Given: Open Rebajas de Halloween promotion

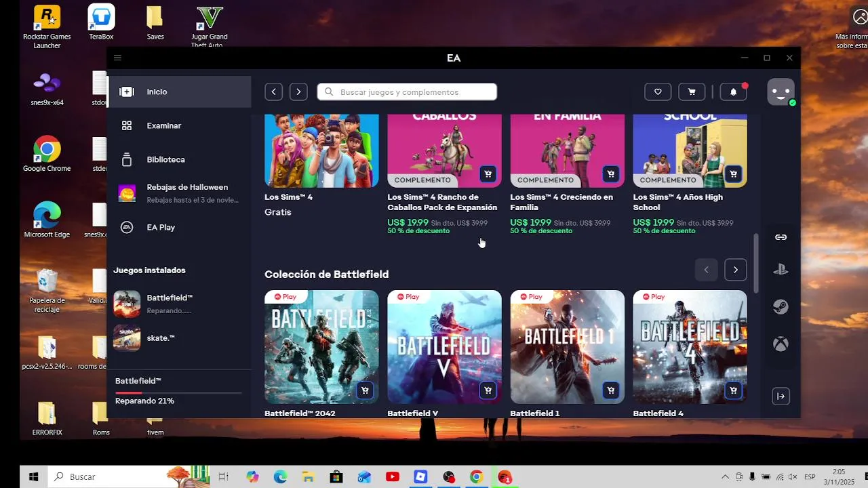Looking at the screenshot, I should point(179,193).
